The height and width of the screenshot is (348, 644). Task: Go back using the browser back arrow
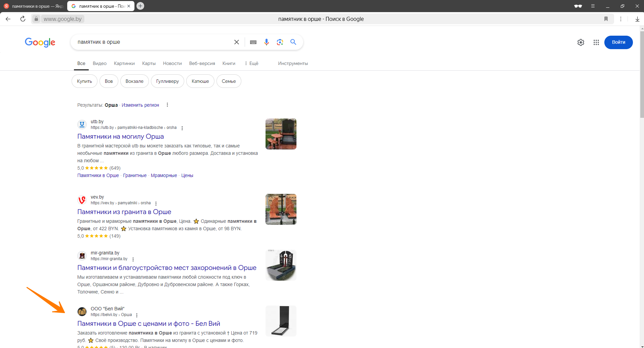tap(8, 19)
